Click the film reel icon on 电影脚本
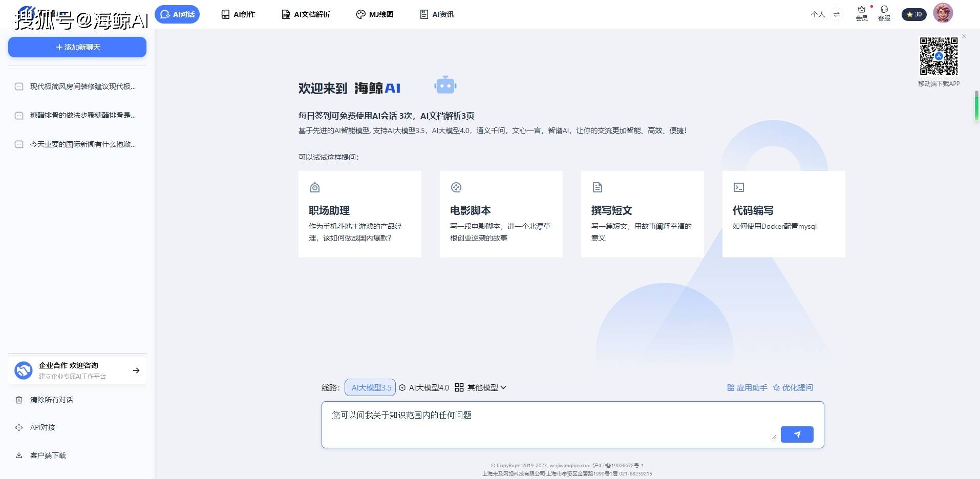The height and width of the screenshot is (479, 980). (x=456, y=187)
